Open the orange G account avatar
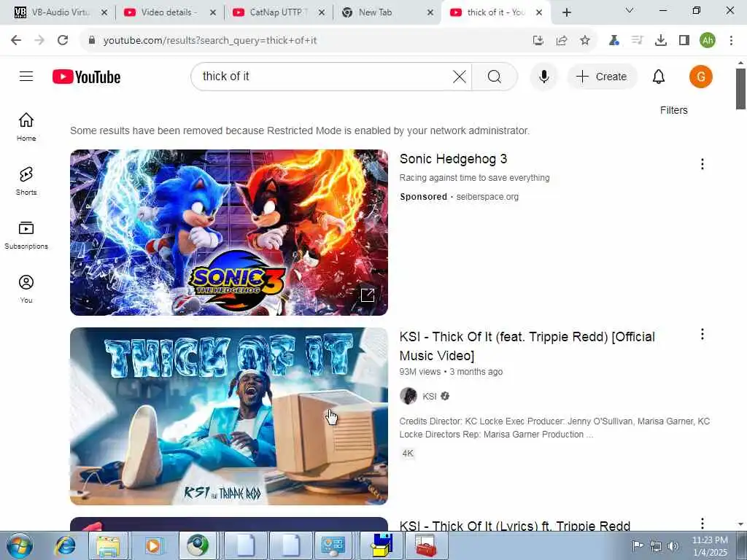The height and width of the screenshot is (560, 747). [701, 76]
